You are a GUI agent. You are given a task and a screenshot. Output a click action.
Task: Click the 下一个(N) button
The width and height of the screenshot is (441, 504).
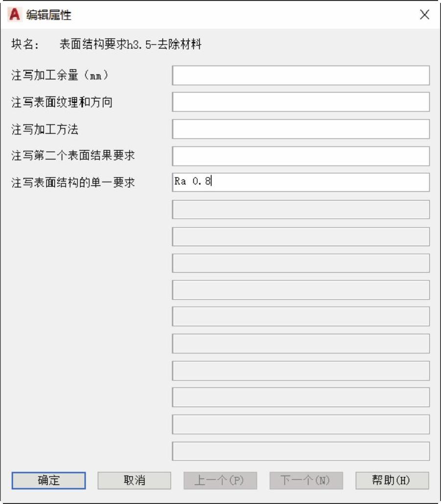(306, 481)
